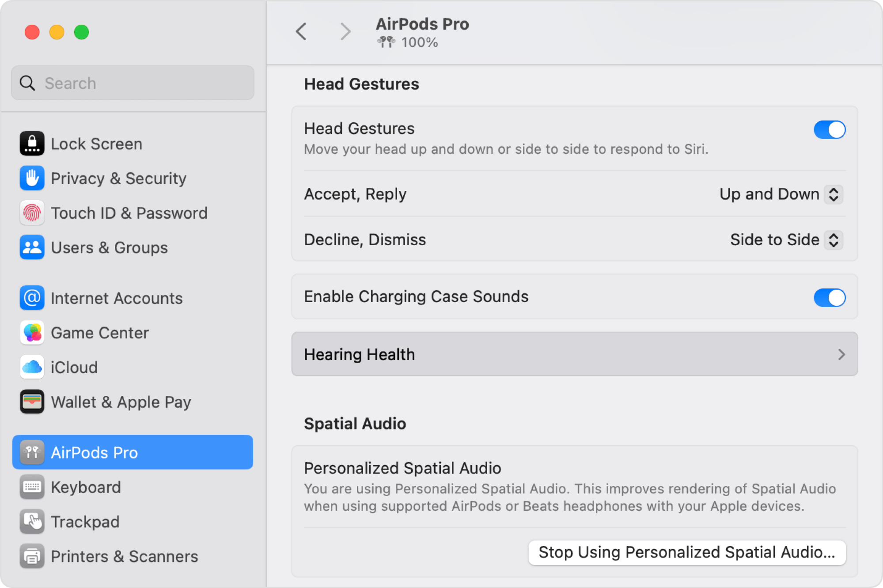Disable the Head Gestures toggle

click(x=829, y=130)
